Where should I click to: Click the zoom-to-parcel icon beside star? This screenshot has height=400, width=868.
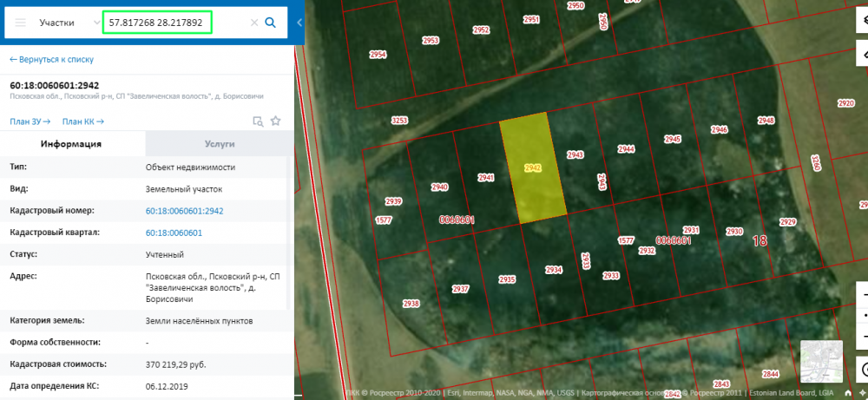click(x=257, y=121)
